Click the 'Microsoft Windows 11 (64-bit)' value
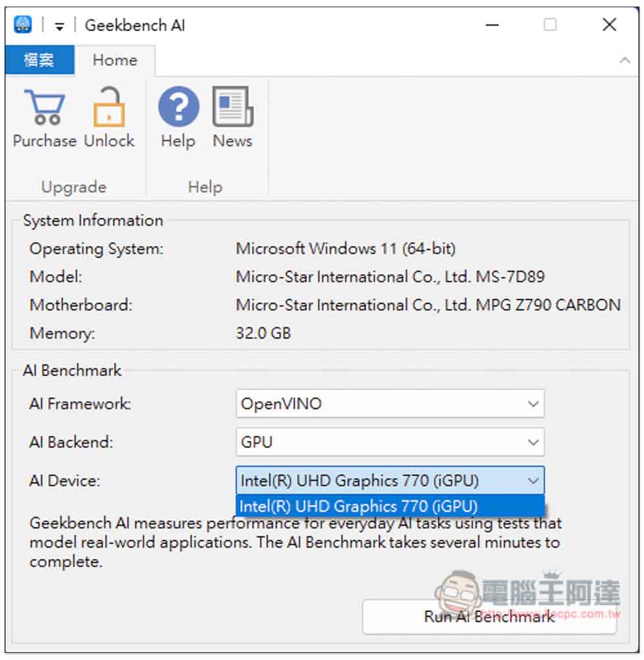This screenshot has height=660, width=644. click(x=346, y=249)
